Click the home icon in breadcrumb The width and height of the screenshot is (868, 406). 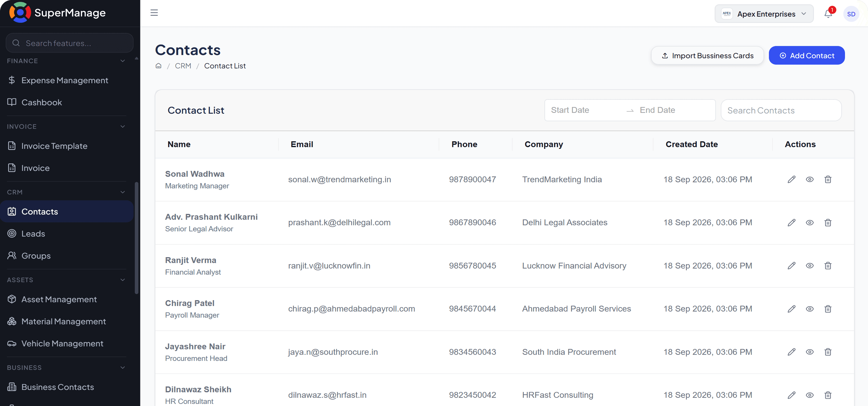point(158,66)
